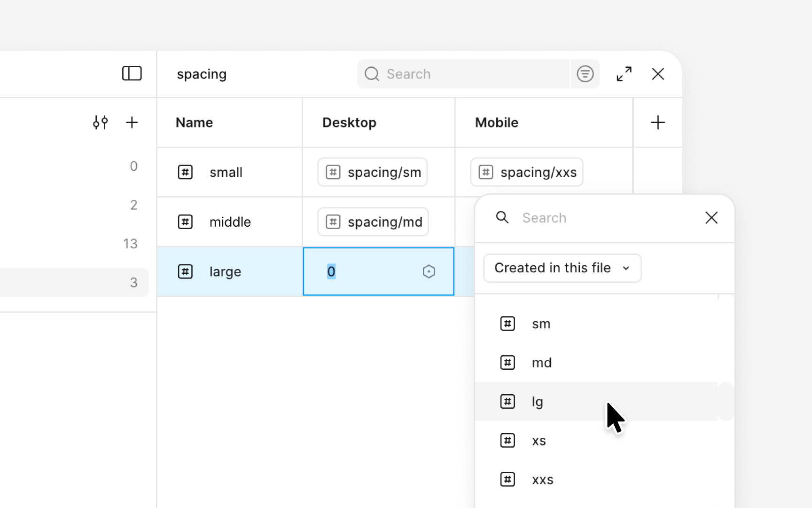Click the adjust settings sliders icon
The image size is (812, 508).
(100, 122)
